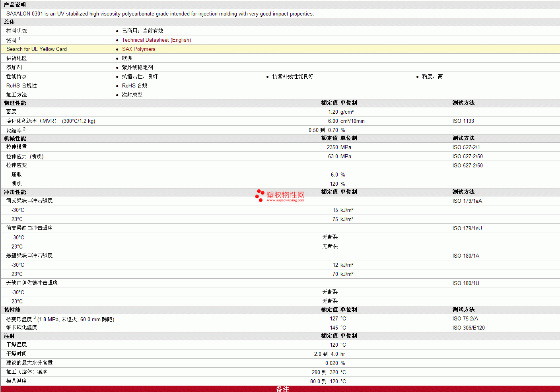Click the 注射成型 processing method value
This screenshot has width=560, height=392.
[132, 95]
